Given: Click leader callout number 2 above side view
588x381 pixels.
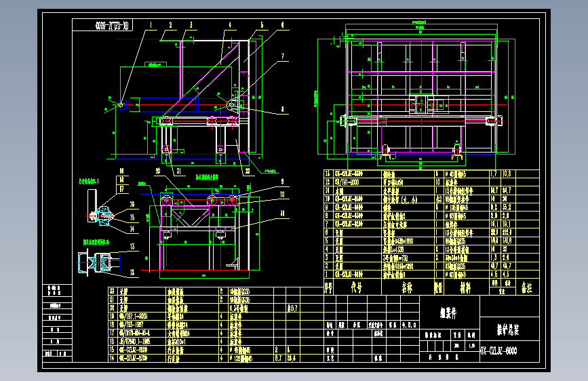Looking at the screenshot, I should [x=171, y=25].
